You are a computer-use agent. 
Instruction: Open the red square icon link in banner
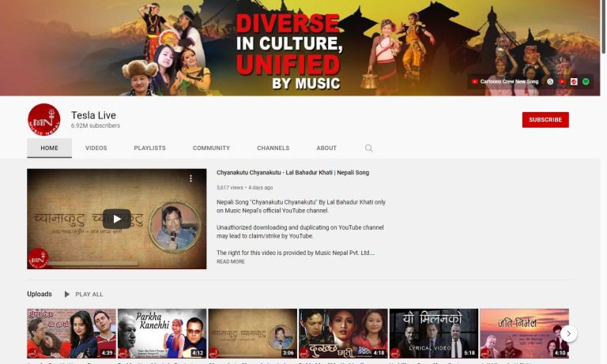pyautogui.click(x=574, y=81)
